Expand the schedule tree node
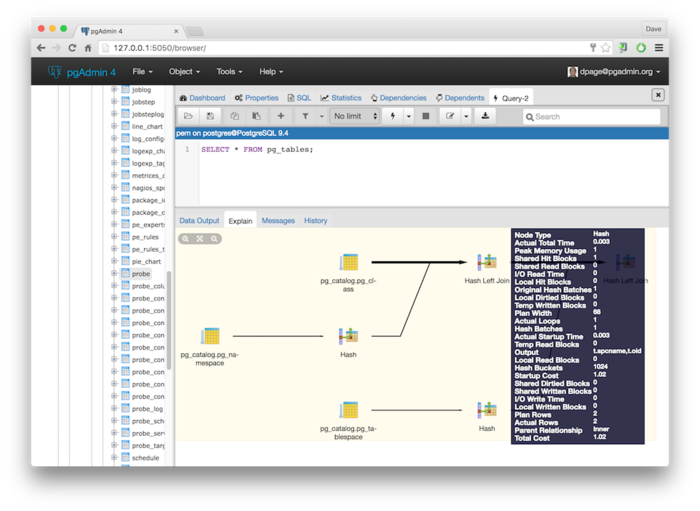This screenshot has height=511, width=700. click(114, 457)
